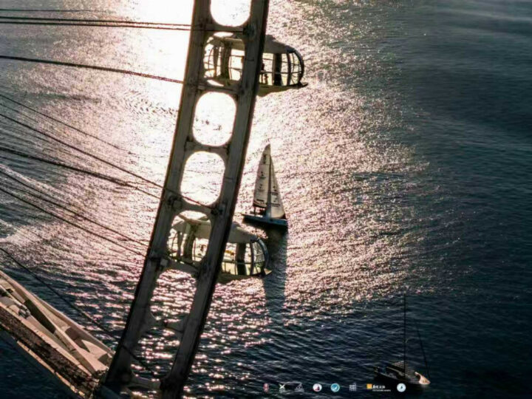
Task: Click the bright sun glare on the water
Action: (325, 148)
